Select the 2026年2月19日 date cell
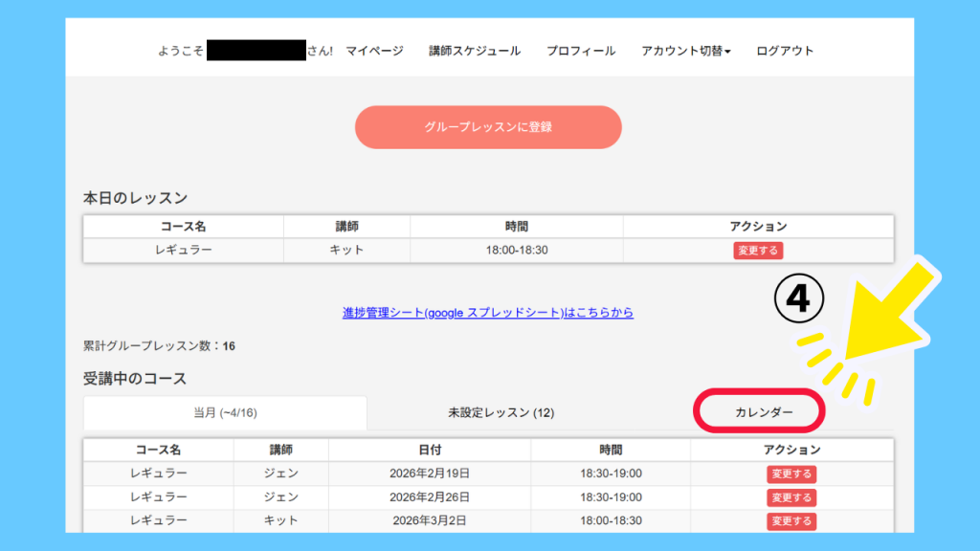Viewport: 980px width, 551px height. (430, 474)
